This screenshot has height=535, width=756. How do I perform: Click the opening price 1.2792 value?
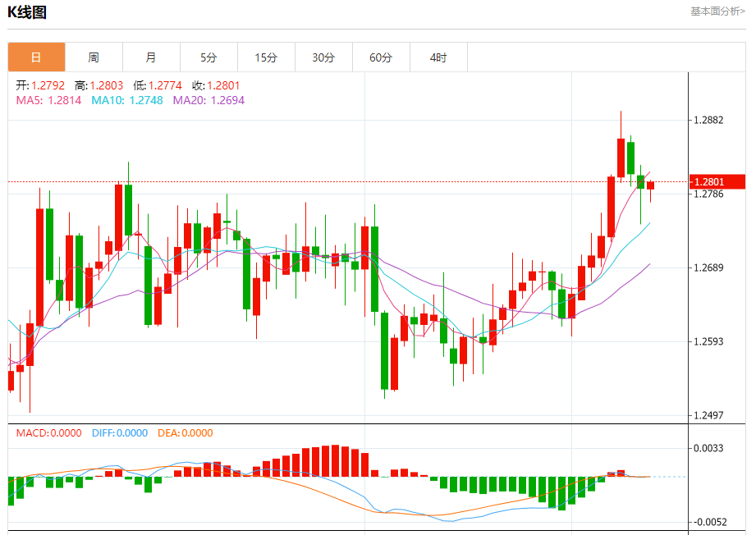pos(48,85)
